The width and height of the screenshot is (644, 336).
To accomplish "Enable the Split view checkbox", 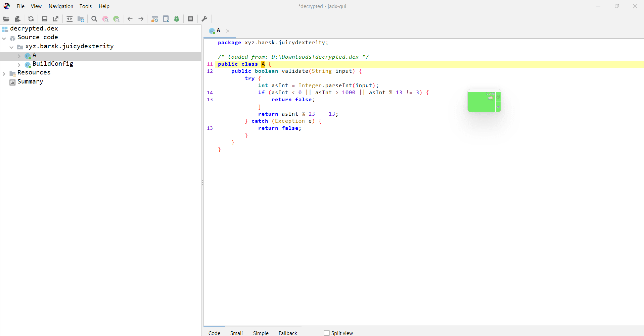I will [327, 333].
